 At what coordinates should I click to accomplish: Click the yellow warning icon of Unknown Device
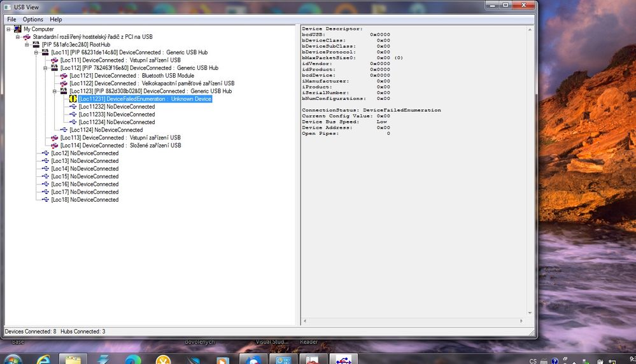tap(73, 99)
